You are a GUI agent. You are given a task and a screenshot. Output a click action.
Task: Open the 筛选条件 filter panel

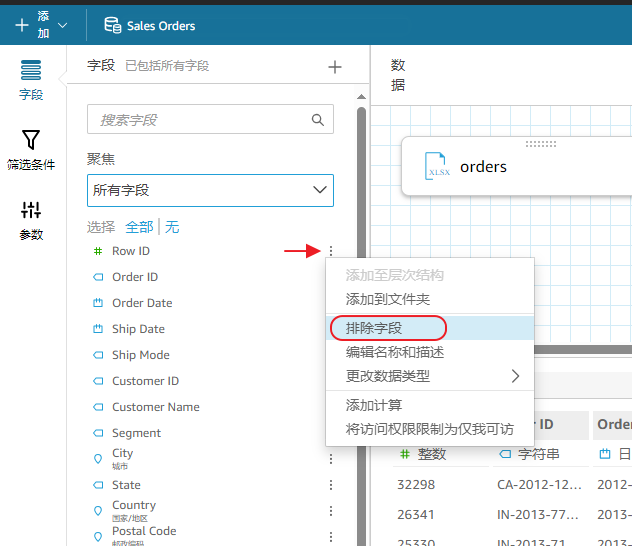pos(31,149)
